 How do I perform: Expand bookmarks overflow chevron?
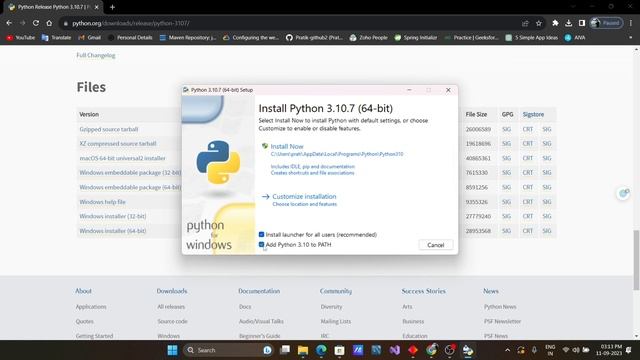tap(631, 38)
